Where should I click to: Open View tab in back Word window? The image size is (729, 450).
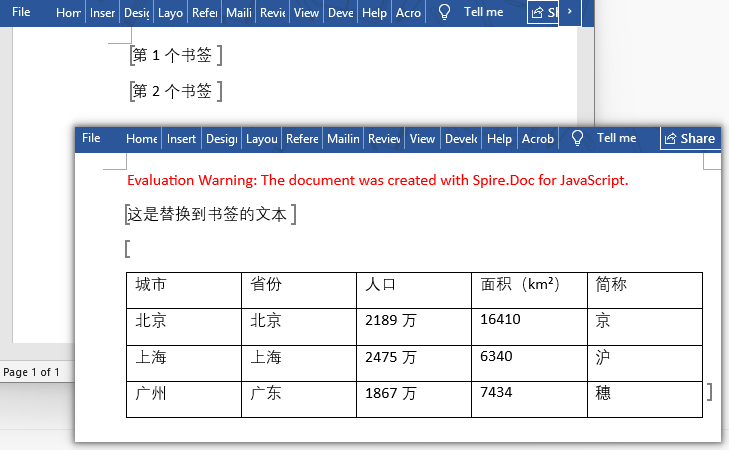[306, 13]
